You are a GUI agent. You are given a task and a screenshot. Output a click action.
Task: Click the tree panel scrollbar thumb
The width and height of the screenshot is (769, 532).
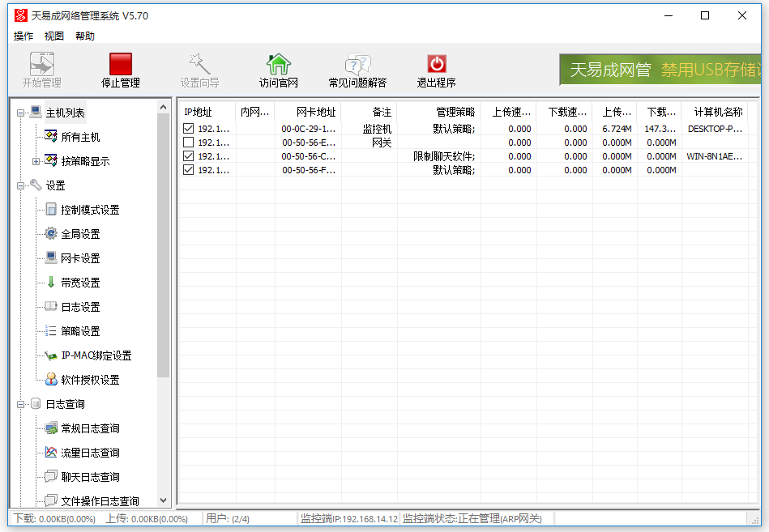pos(164,245)
